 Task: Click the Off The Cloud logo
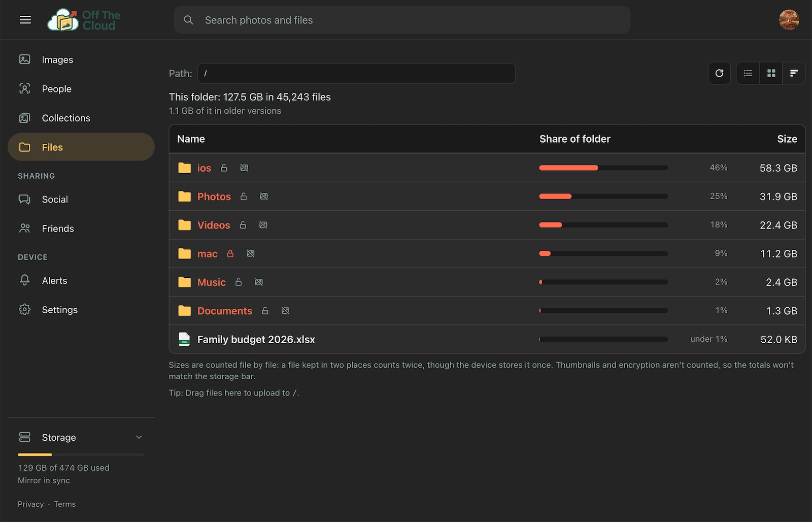(84, 20)
